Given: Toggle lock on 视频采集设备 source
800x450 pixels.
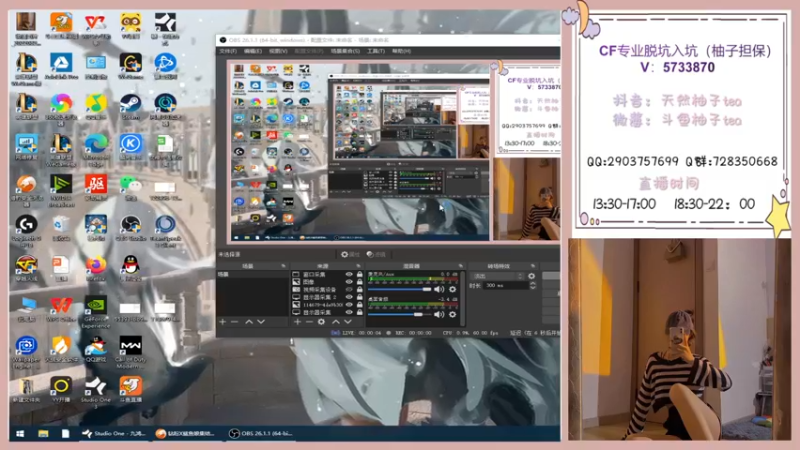Looking at the screenshot, I should tap(360, 290).
